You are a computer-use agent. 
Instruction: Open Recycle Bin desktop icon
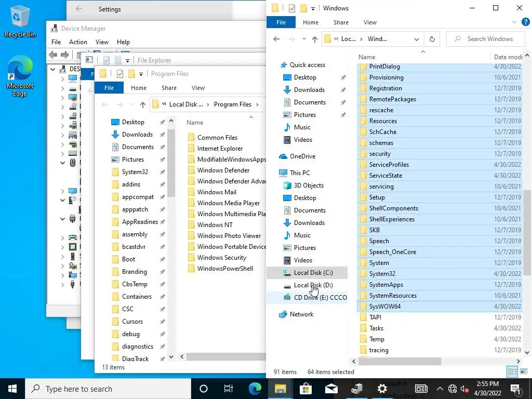click(x=20, y=22)
